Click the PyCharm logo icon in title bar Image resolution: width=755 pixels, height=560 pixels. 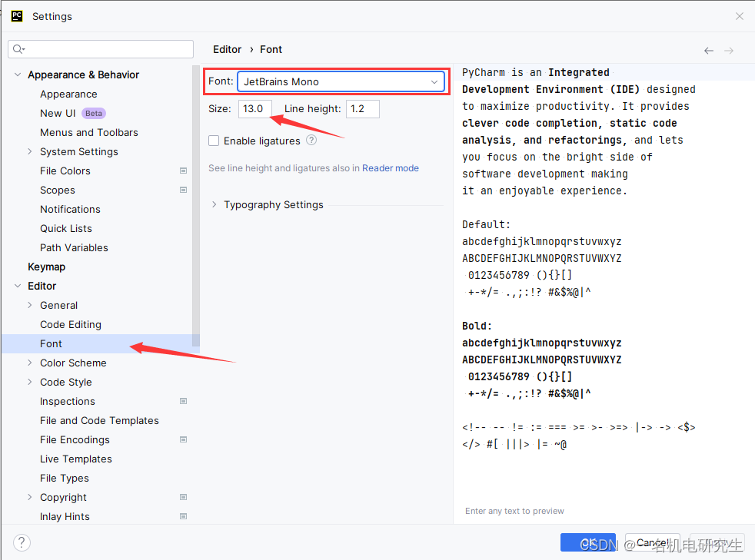[x=17, y=16]
